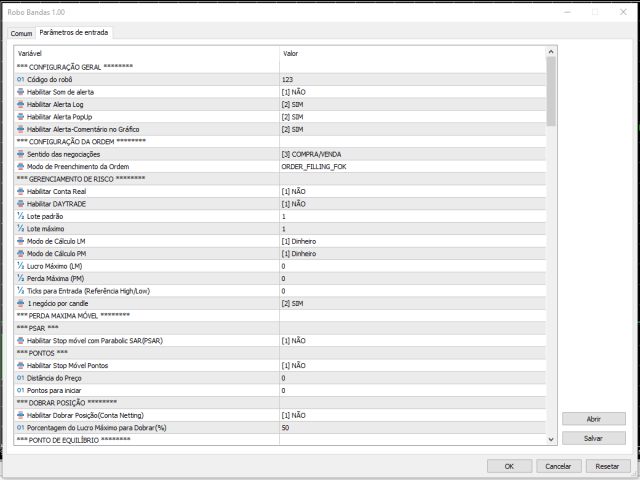640x480 pixels.
Task: Click the integer icon beside Porcentagem do Lucro Máximo
Action: click(20, 428)
